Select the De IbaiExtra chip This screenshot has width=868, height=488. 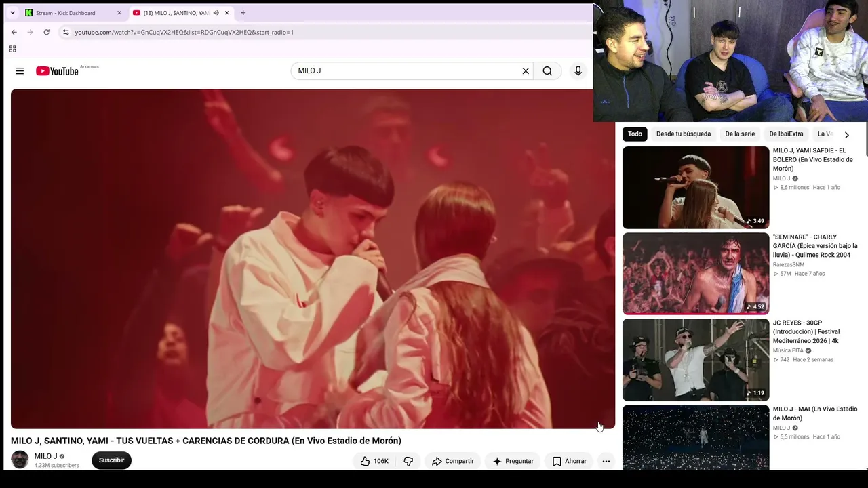(786, 134)
